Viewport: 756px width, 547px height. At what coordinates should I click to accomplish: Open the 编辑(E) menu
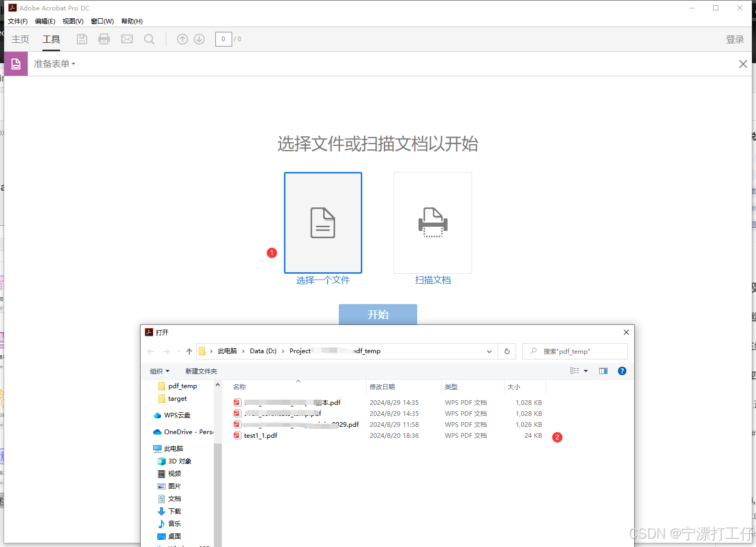pos(45,21)
